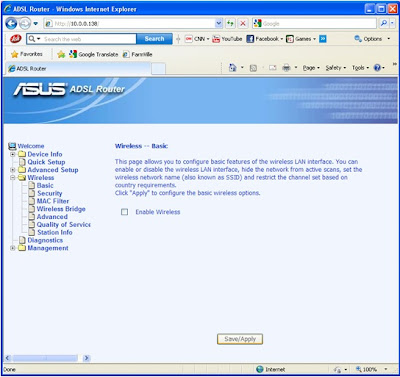Open the wireless Advanced page
Viewport: 400px width, 377px height.
pos(52,217)
